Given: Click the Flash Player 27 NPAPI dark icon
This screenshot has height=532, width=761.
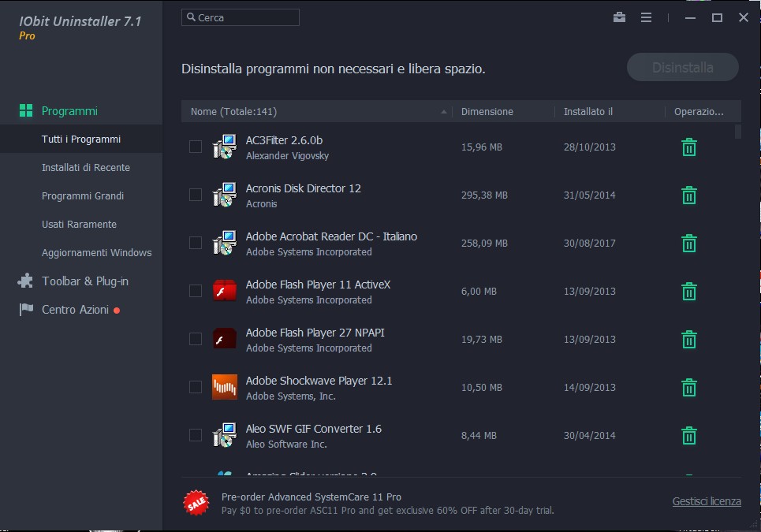Looking at the screenshot, I should pos(225,339).
